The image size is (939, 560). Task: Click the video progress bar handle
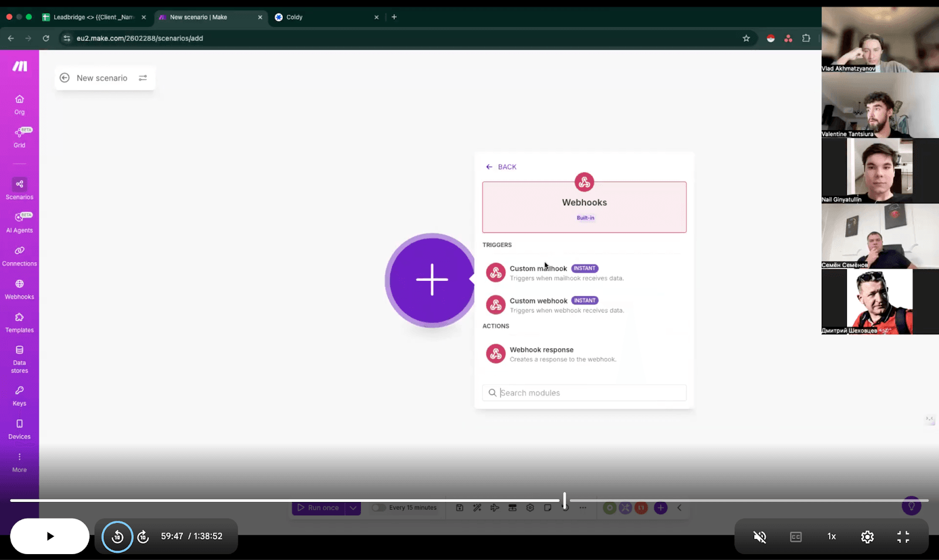coord(565,500)
